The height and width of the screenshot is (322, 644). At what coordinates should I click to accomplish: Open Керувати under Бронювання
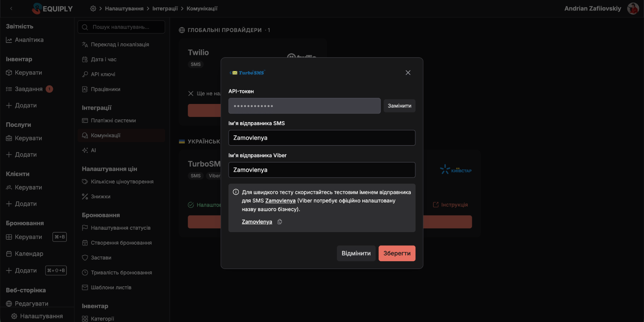tap(24, 237)
